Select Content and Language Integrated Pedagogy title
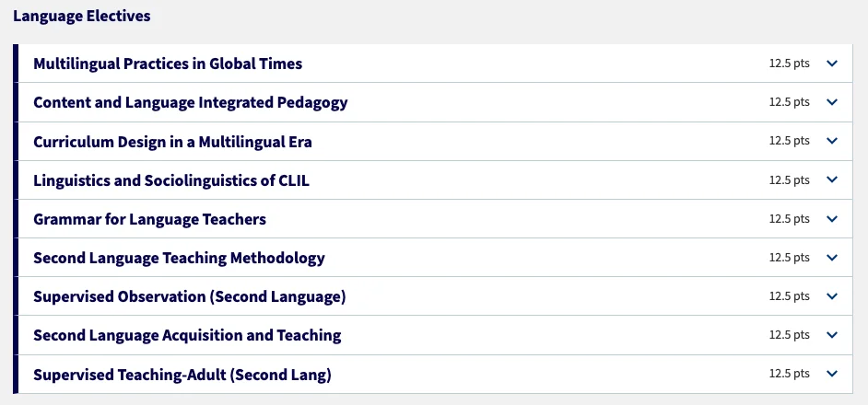The width and height of the screenshot is (868, 405). click(190, 102)
